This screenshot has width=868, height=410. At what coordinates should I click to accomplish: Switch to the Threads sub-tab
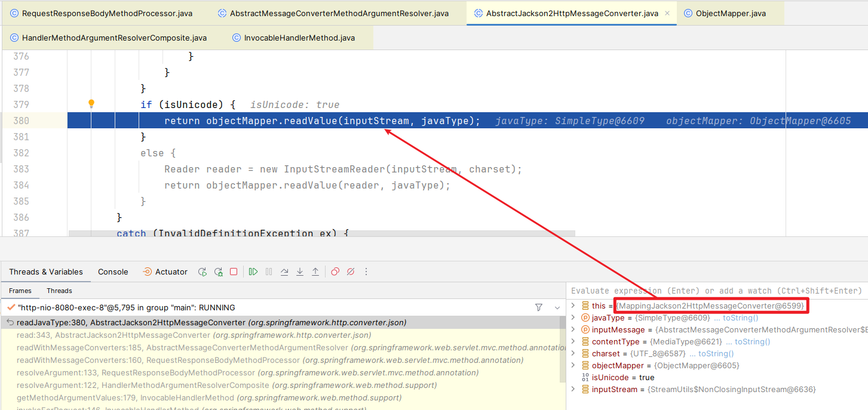pos(59,291)
